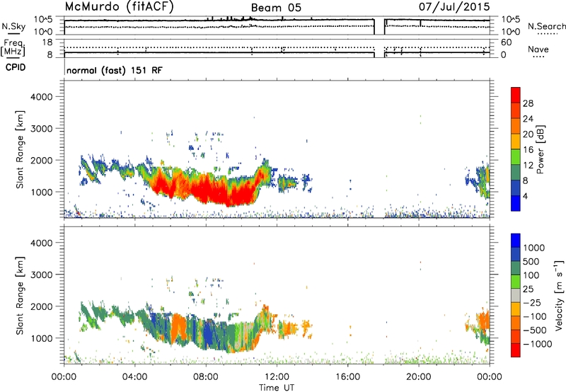Viewport: 566px width, 392px height.
Task: Select the 08:00 time tick label
Action: pyautogui.click(x=206, y=377)
